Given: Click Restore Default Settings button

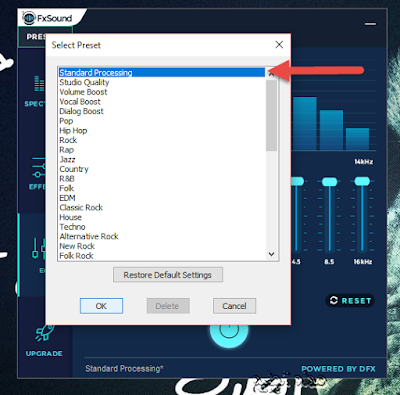Looking at the screenshot, I should click(168, 275).
